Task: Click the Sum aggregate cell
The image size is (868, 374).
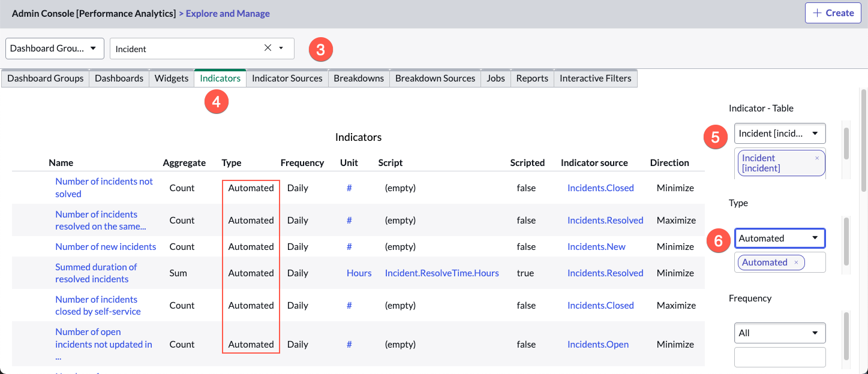Action: click(178, 273)
